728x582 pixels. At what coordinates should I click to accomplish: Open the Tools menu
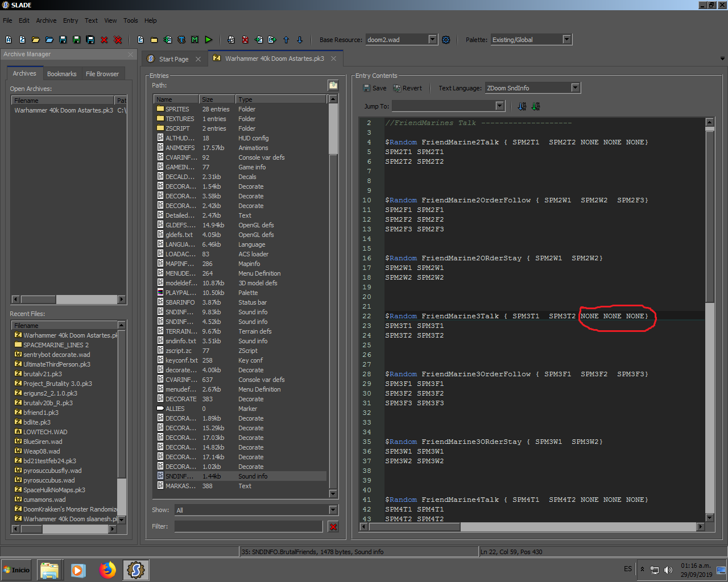click(x=131, y=20)
